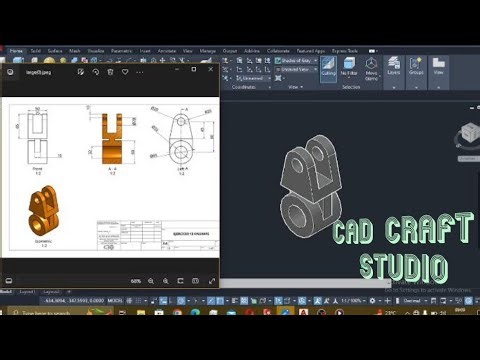
Task: Switch to the Mesh ribbon tab
Action: click(75, 51)
